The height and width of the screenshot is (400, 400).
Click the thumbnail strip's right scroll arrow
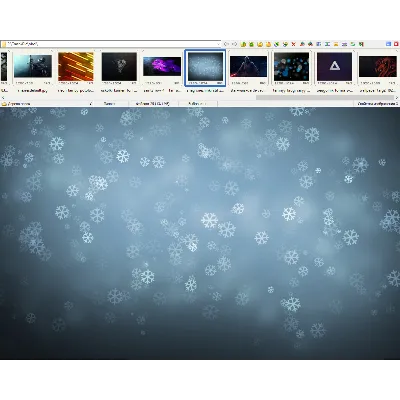point(397,98)
